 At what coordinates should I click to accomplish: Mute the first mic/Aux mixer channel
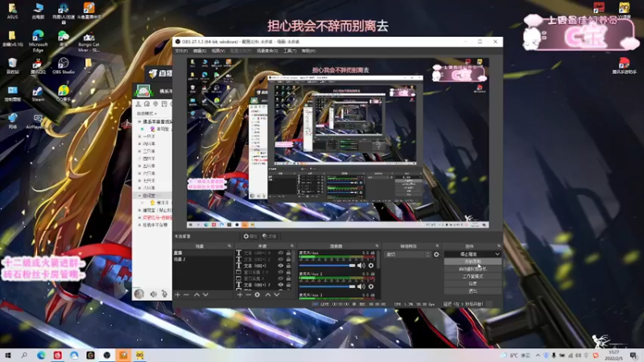(361, 265)
